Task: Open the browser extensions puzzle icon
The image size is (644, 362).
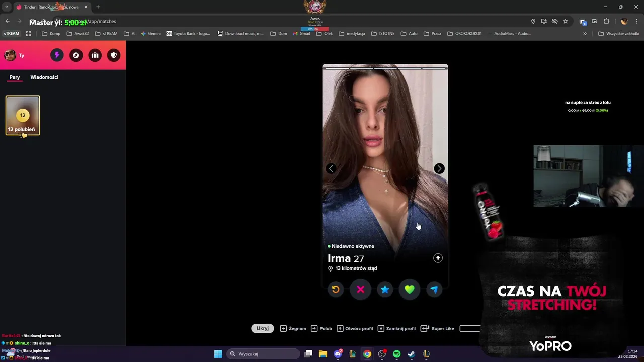Action: tap(606, 21)
